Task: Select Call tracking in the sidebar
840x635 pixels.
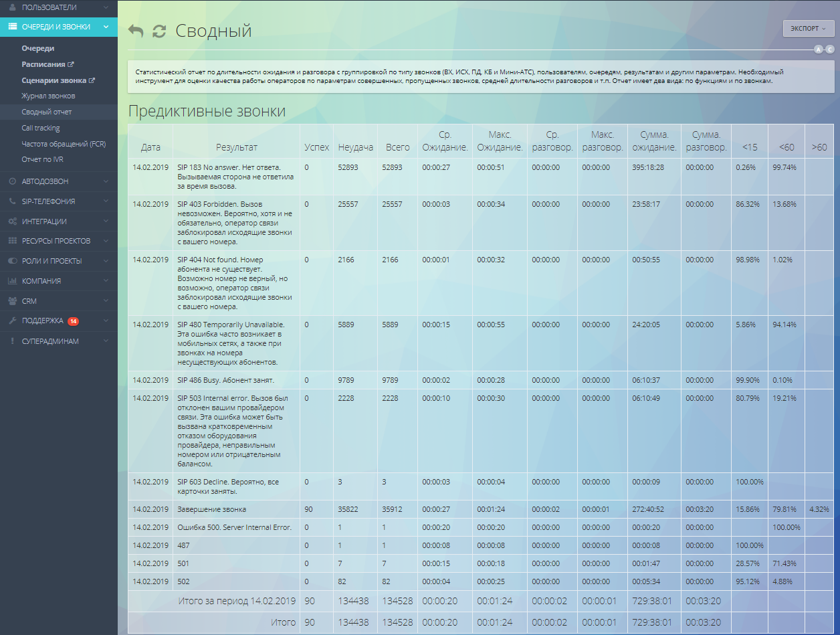Action: click(40, 128)
